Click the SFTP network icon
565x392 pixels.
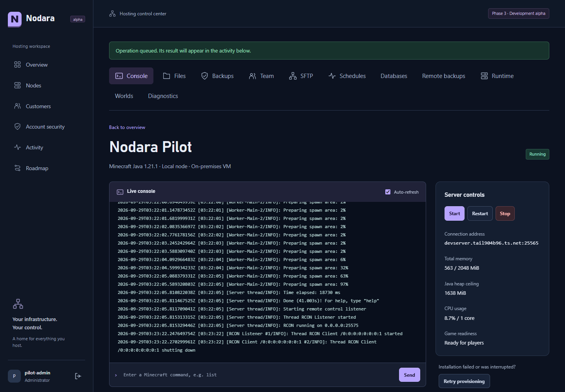(293, 76)
